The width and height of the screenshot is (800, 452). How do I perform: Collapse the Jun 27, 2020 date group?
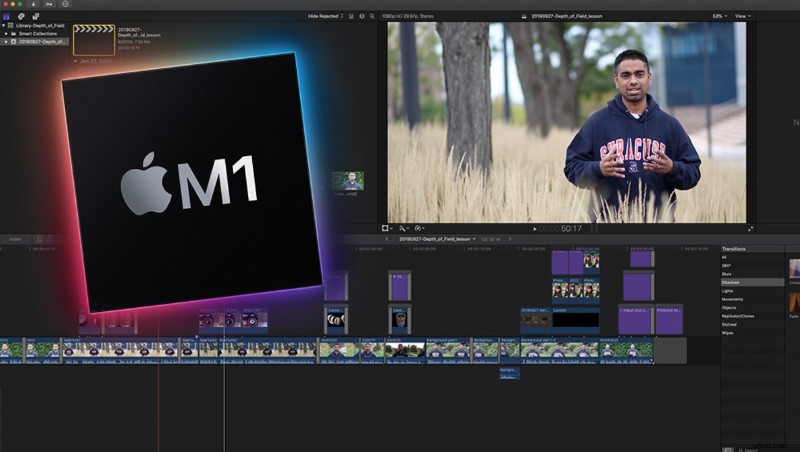76,61
